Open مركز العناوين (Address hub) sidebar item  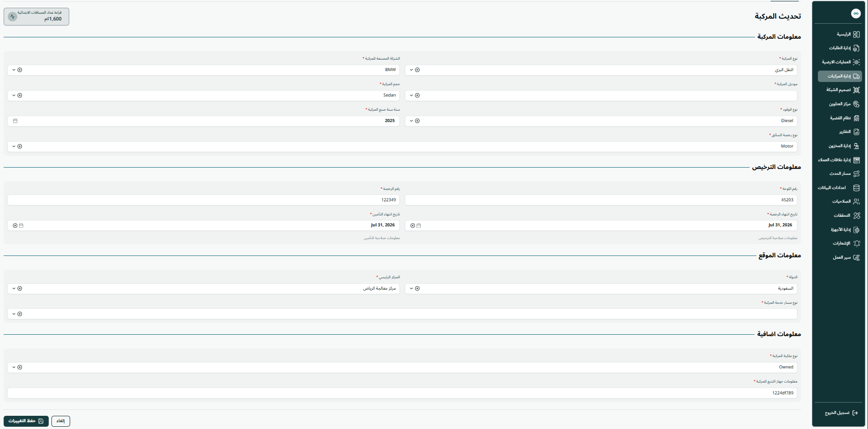(x=844, y=104)
